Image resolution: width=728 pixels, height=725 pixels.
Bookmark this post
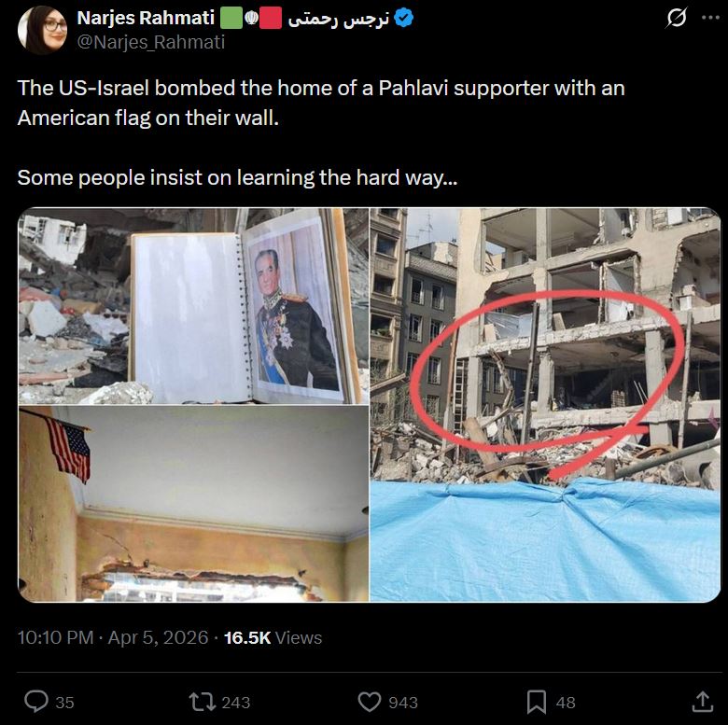[x=537, y=702]
